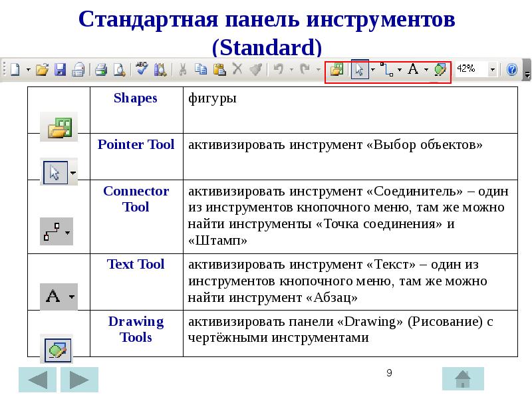Select the Text Tool A in the toolbar

point(413,69)
